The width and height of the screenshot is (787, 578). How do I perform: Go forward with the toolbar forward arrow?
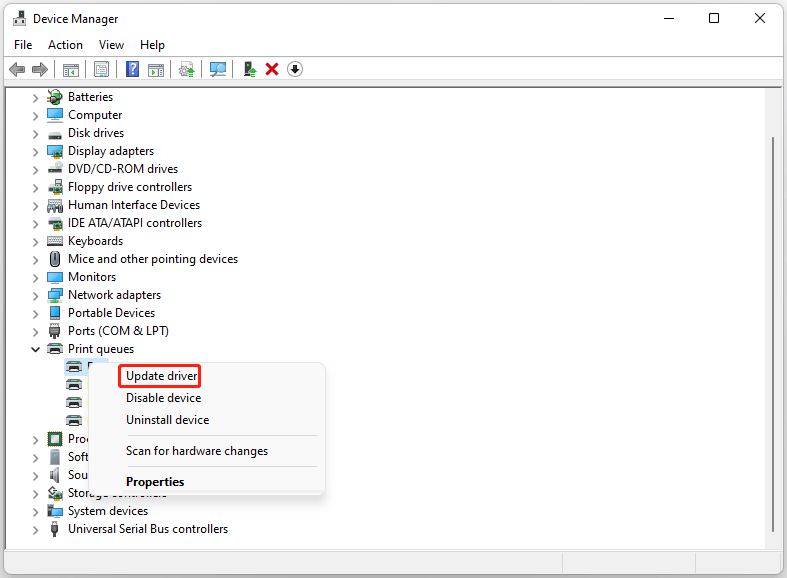40,69
